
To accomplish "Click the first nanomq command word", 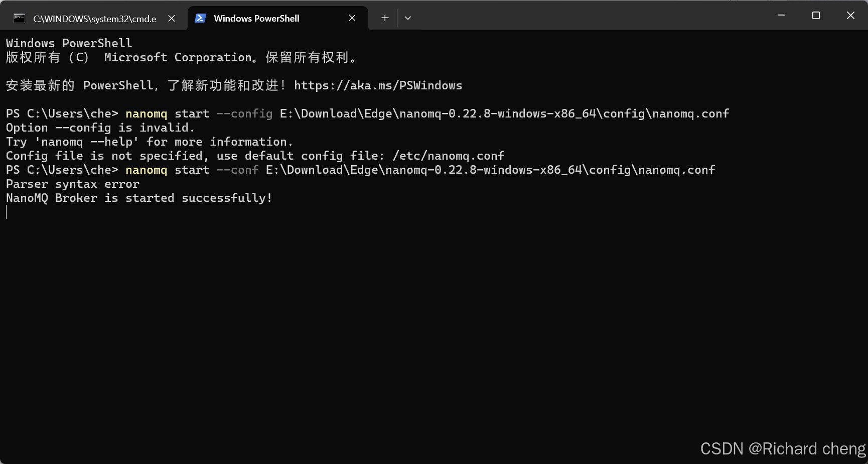I will 147,114.
